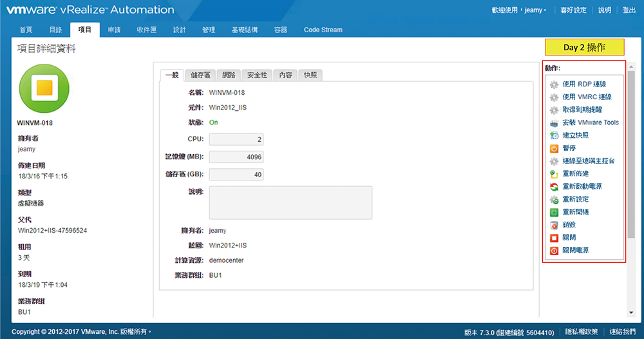Click the 記憶體 (MB) field showing 4096
Viewport: 644px width, 339px height.
[x=236, y=157]
